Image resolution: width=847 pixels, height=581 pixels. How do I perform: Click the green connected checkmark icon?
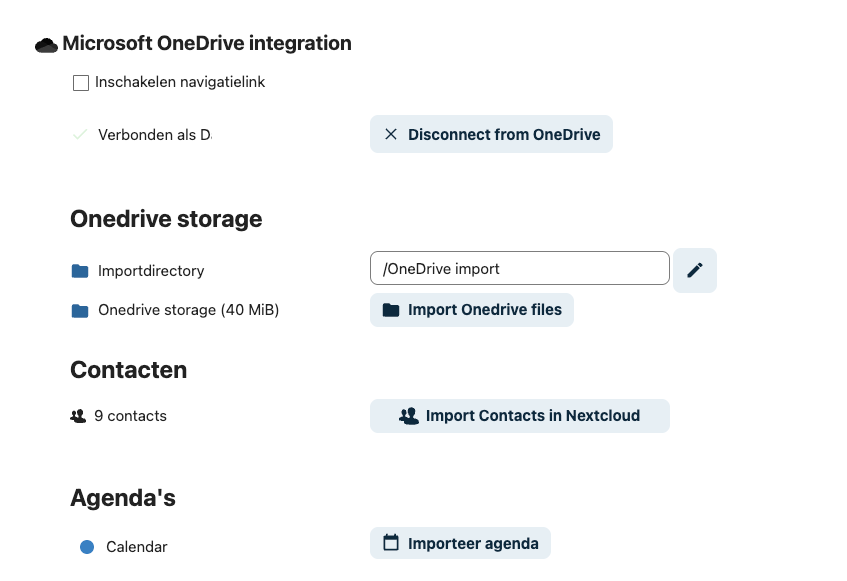click(x=80, y=135)
